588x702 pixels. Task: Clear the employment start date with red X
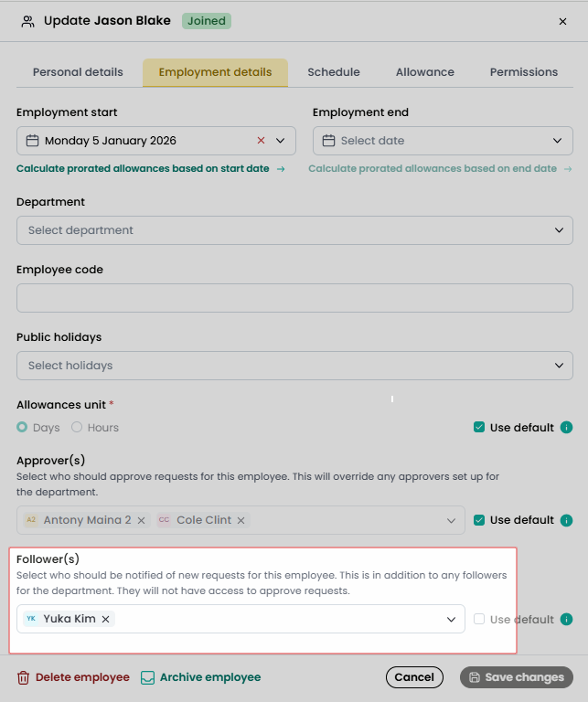click(x=262, y=141)
